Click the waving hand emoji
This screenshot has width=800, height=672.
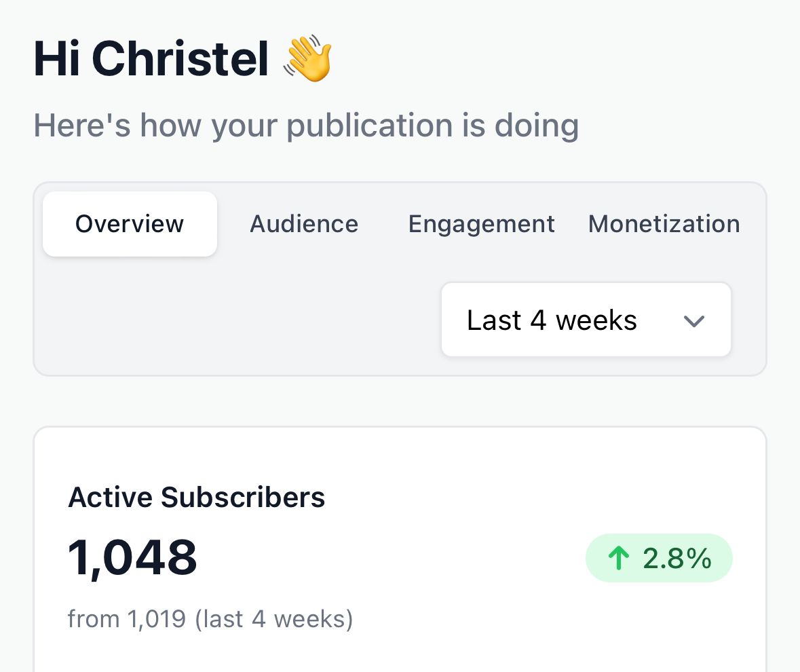(x=308, y=60)
